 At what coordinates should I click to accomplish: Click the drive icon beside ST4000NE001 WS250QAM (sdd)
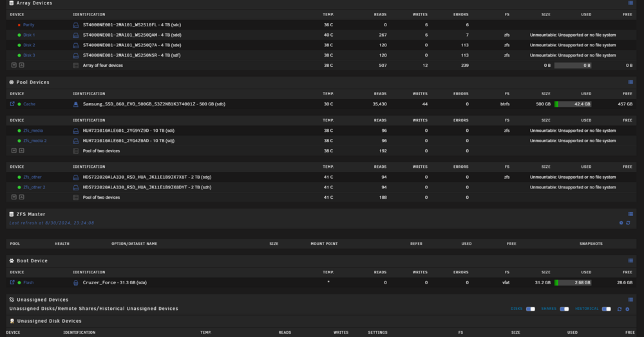click(x=75, y=35)
